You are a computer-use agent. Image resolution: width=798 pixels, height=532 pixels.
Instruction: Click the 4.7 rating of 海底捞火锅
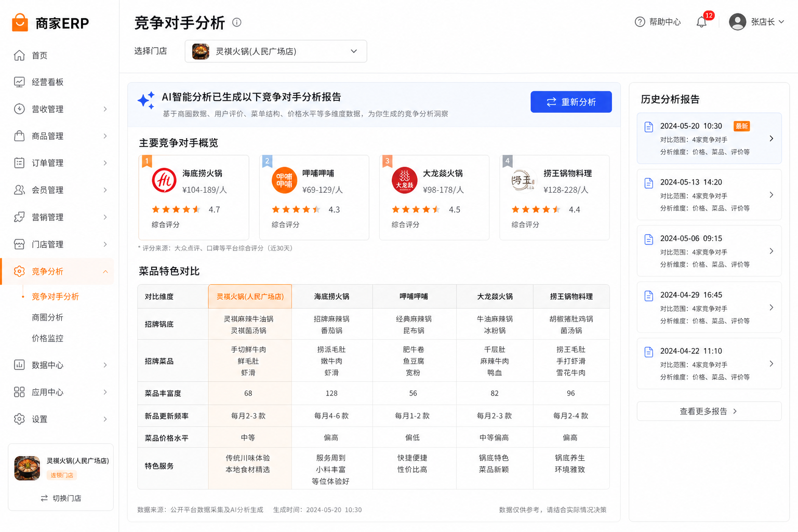214,209
